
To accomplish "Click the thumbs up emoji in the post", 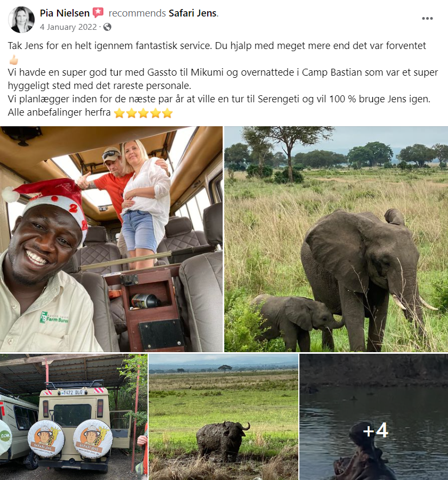I will (13, 59).
